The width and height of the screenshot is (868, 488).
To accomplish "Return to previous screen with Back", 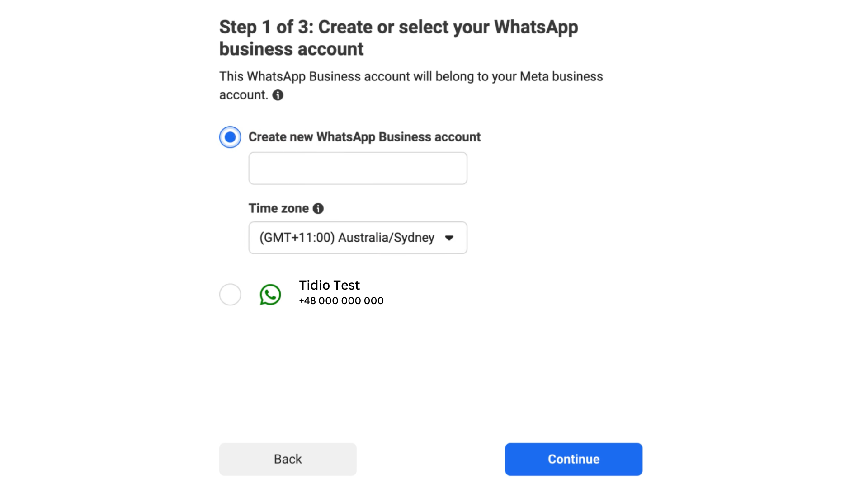I will coord(288,459).
